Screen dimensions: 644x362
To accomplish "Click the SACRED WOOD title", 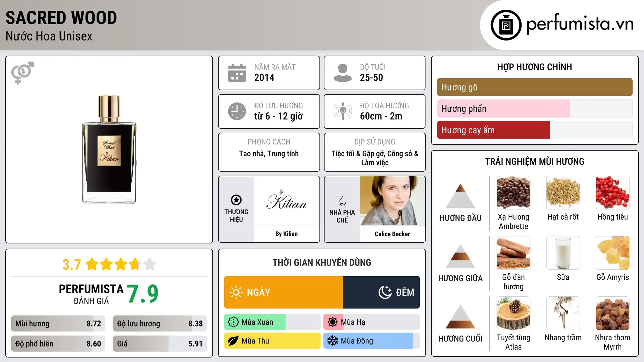I will pyautogui.click(x=61, y=18).
